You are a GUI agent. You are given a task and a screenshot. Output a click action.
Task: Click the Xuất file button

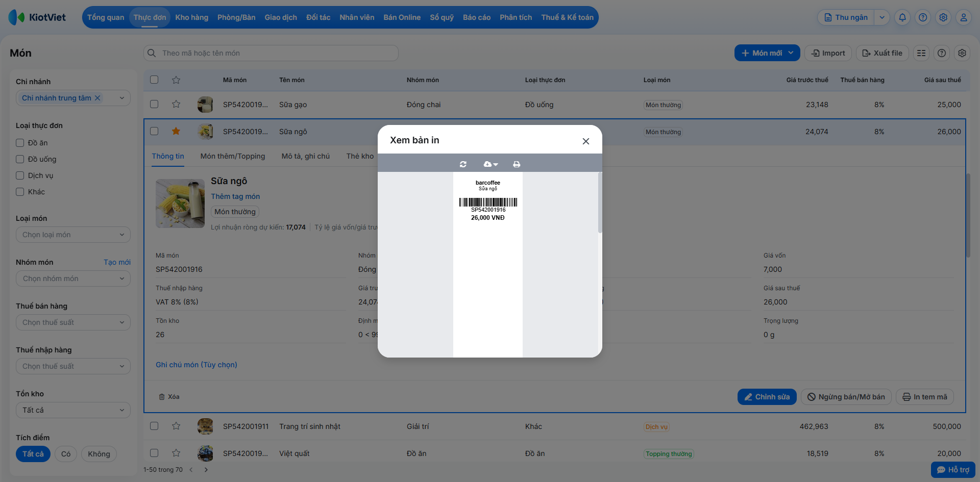point(882,53)
